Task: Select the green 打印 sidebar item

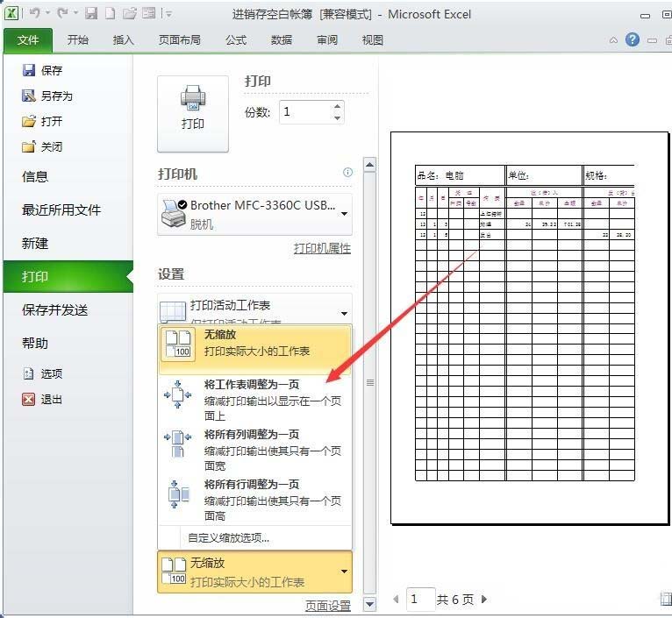Action: (68, 277)
